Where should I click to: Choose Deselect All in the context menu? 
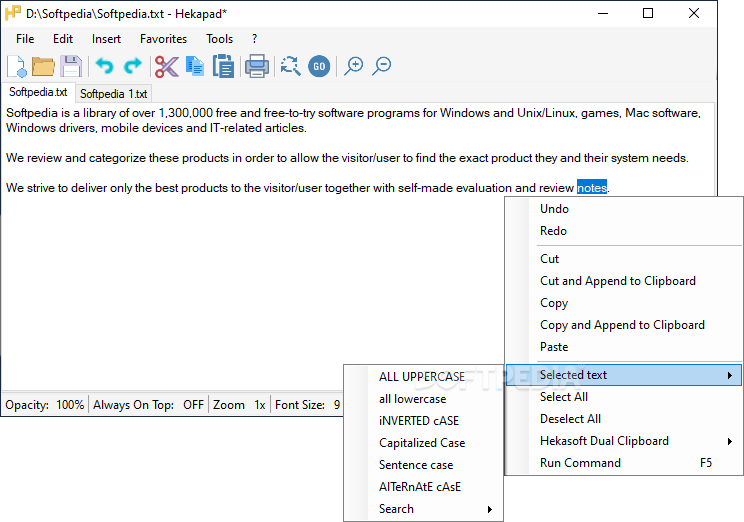(x=624, y=419)
